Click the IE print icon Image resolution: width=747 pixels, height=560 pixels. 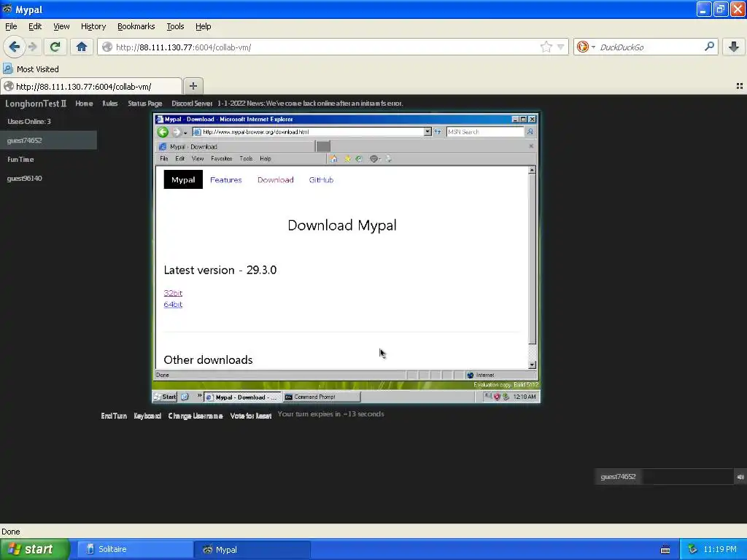[x=389, y=158]
